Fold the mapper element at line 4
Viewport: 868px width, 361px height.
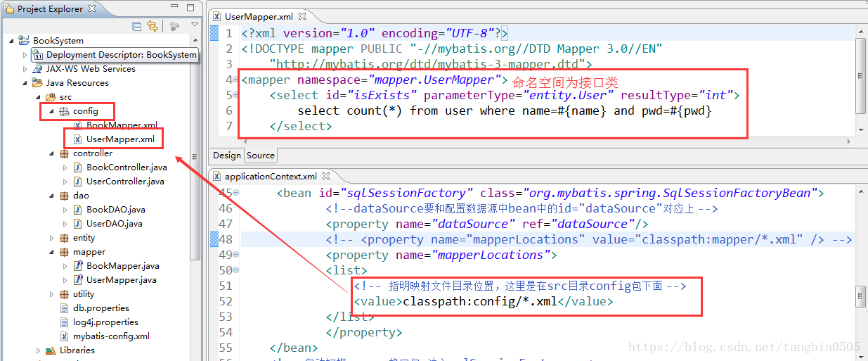(235, 80)
